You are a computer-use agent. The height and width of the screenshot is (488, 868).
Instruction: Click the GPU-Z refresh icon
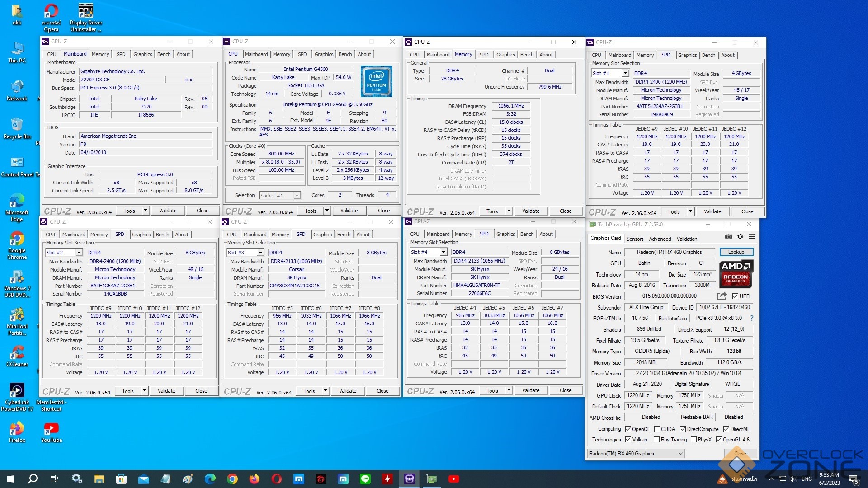[740, 236]
